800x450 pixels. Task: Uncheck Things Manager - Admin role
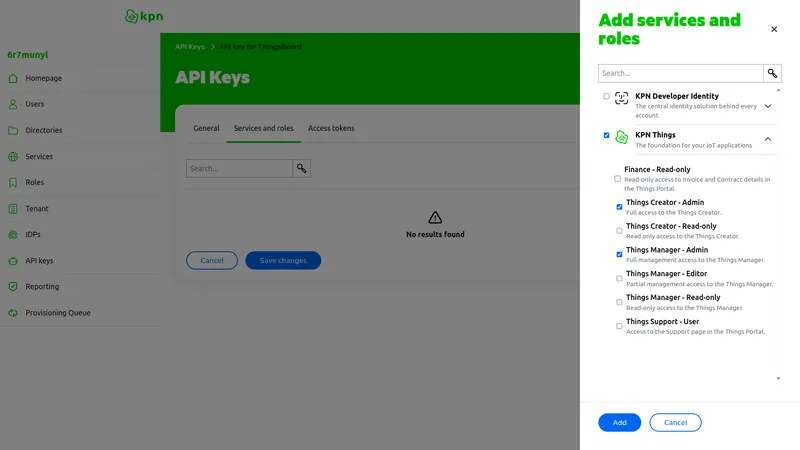[619, 255]
